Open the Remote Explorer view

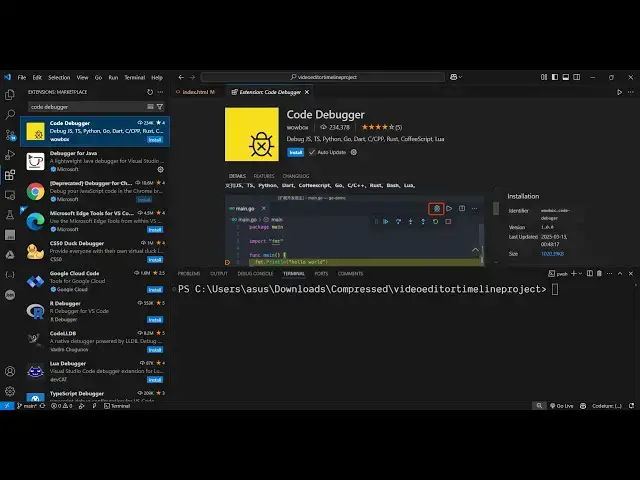coord(10,195)
